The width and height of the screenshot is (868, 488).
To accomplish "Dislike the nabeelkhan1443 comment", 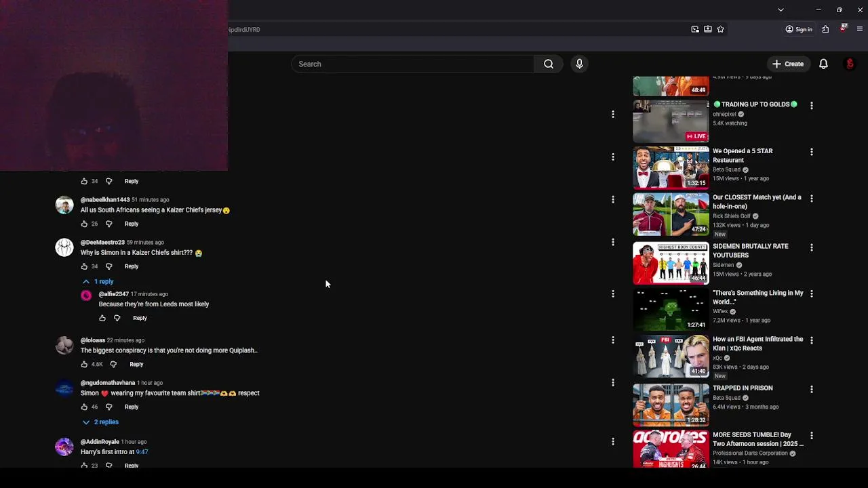I will point(108,224).
